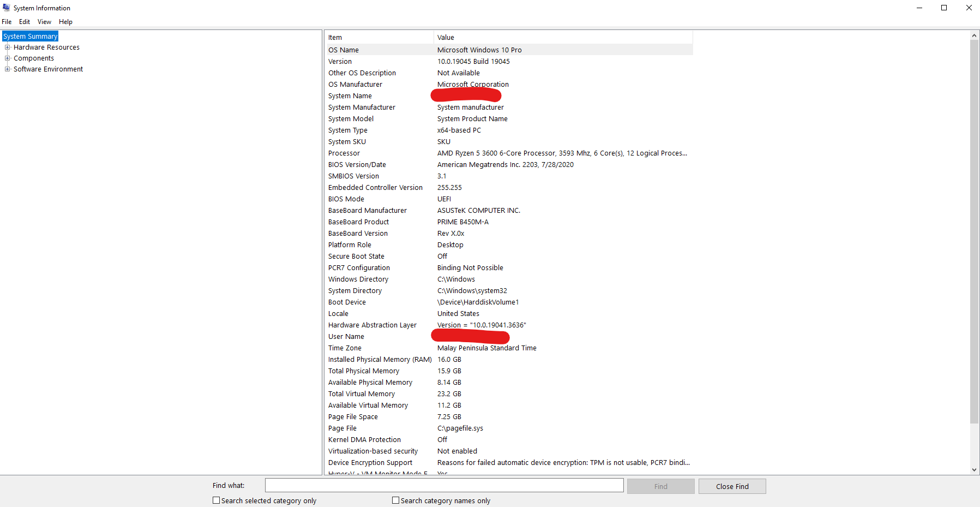Open the Edit menu

point(25,22)
